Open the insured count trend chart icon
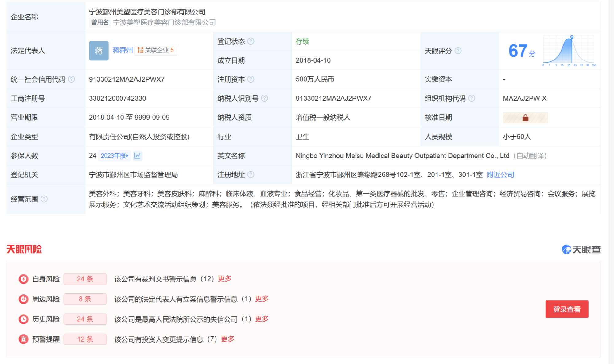 [138, 156]
